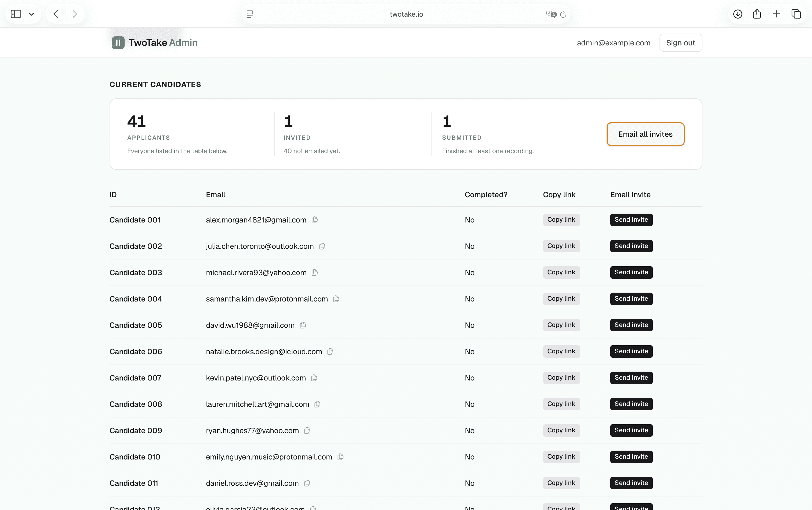812x510 pixels.
Task: Send invite to Candidate 006
Action: coord(631,351)
